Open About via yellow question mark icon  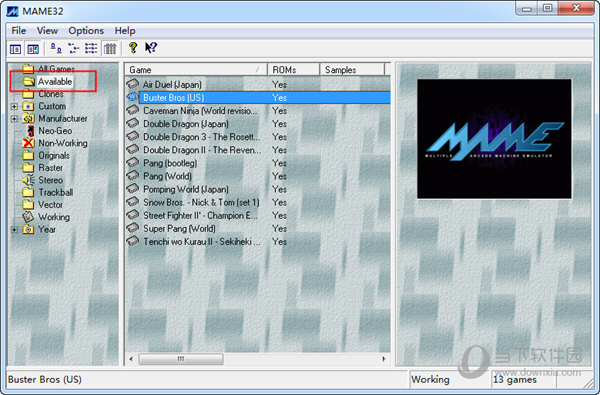(133, 48)
